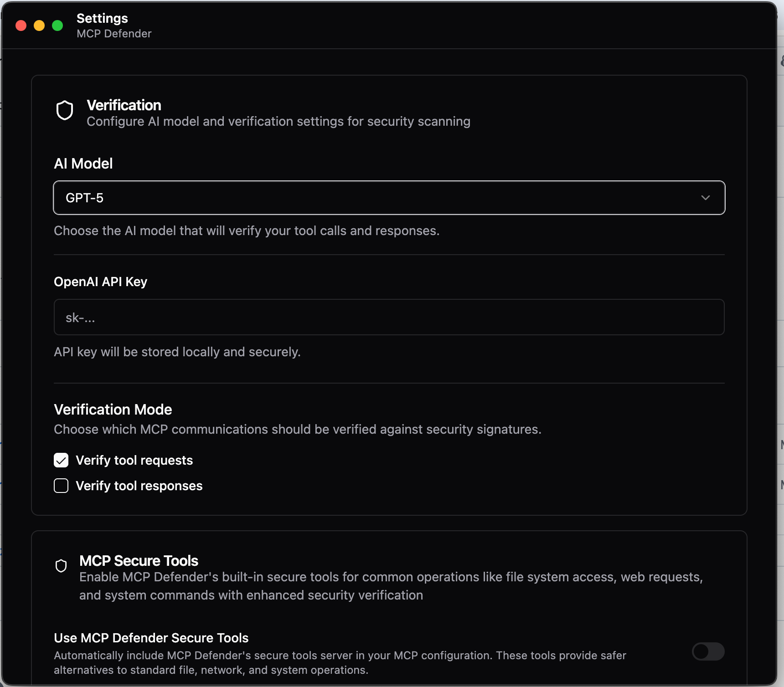Viewport: 784px width, 687px height.
Task: Click the yellow minimize button
Action: pyautogui.click(x=39, y=26)
